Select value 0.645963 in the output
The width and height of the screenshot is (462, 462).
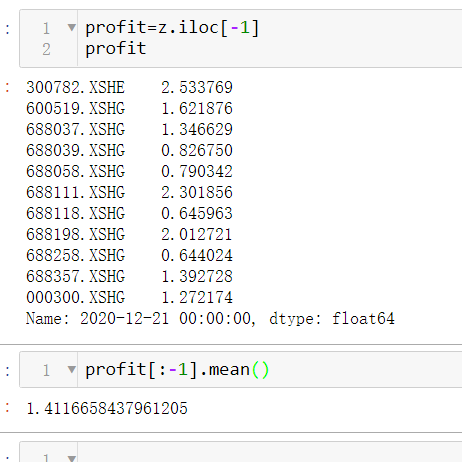197,214
